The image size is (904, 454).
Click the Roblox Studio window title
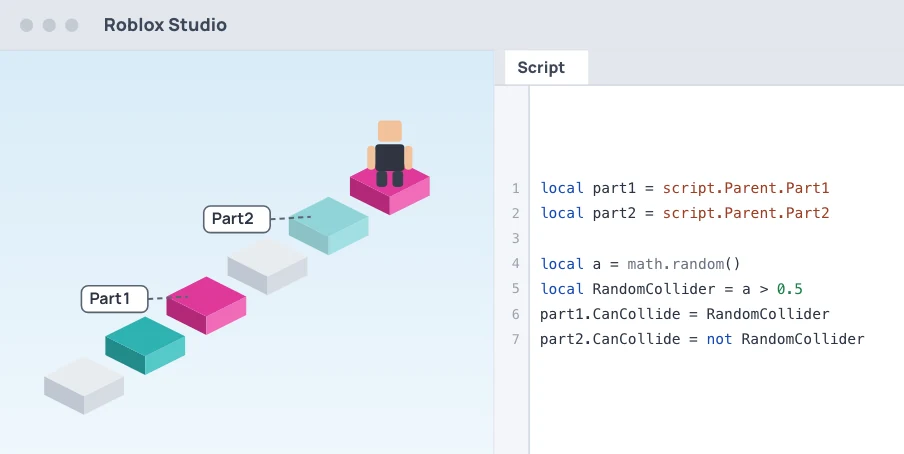coord(165,25)
